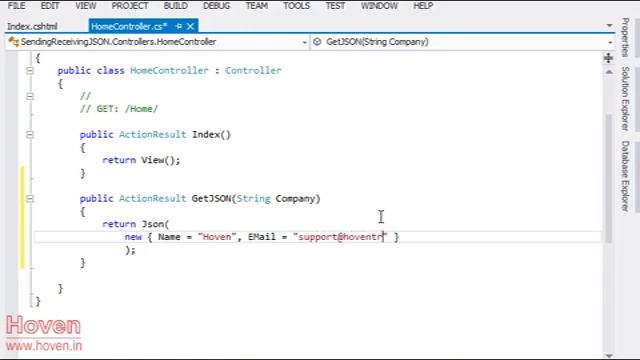Open the EDIT menu
The height and width of the screenshot is (360, 640).
[x=50, y=6]
